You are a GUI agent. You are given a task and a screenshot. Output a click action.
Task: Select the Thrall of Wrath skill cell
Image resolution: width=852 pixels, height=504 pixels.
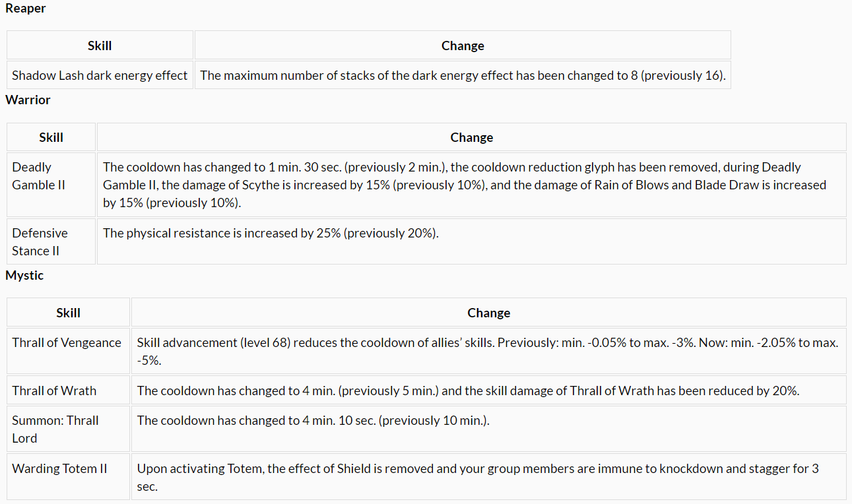click(x=54, y=391)
